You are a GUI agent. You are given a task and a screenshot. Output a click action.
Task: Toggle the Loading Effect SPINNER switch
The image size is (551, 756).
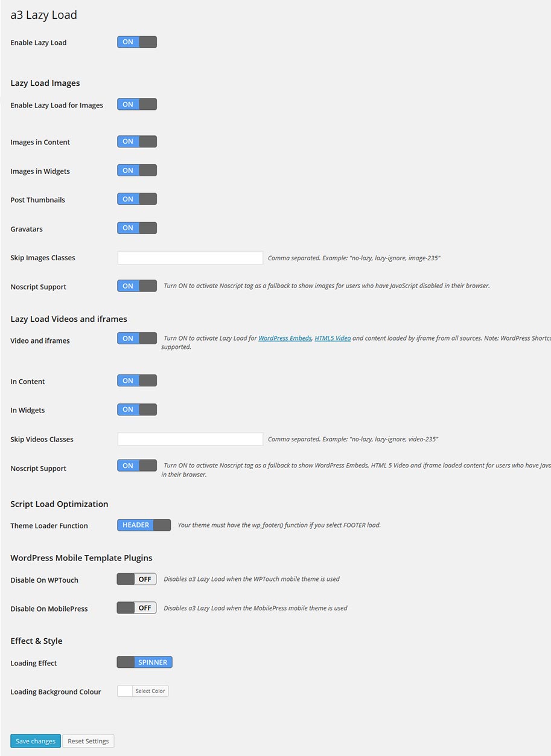tap(145, 662)
